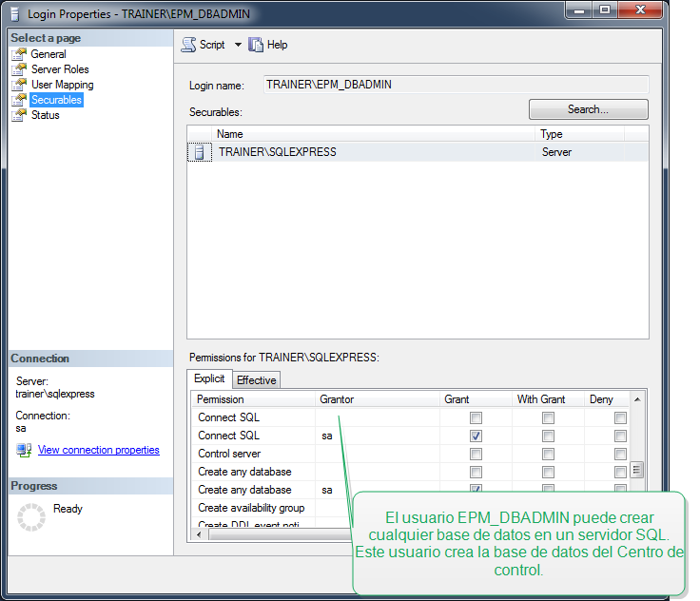This screenshot has height=601, width=700.
Task: Click the Grantor column header
Action: pos(378,399)
